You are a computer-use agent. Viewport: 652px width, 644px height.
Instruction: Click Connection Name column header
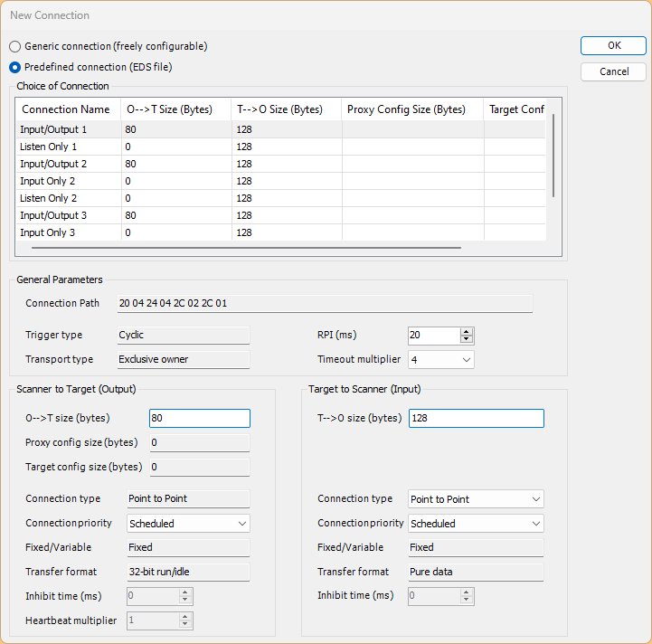coord(66,109)
